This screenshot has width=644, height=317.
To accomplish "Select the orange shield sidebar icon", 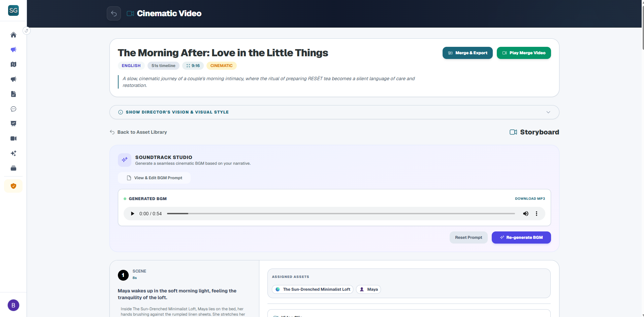I will [x=13, y=186].
